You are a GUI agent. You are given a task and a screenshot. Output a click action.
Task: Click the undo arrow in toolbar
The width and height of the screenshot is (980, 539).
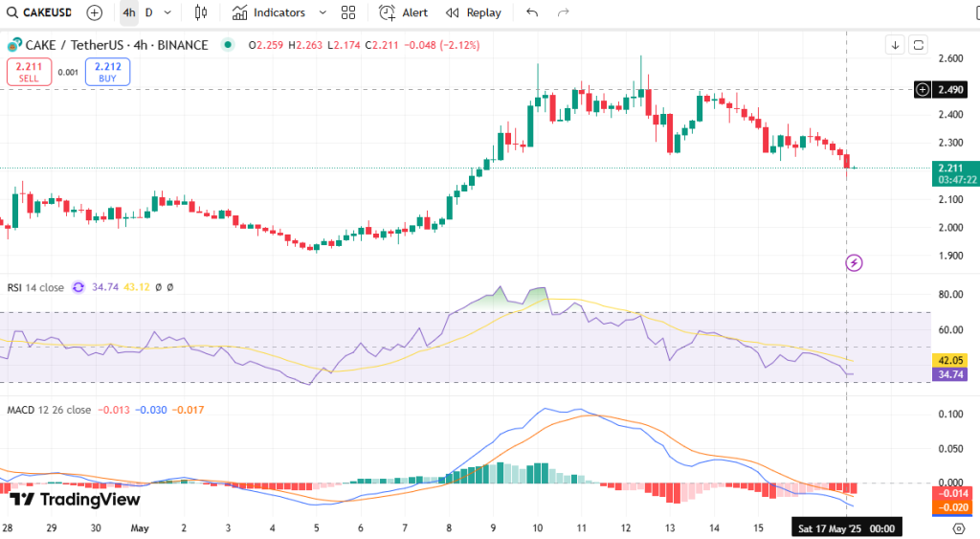point(532,12)
